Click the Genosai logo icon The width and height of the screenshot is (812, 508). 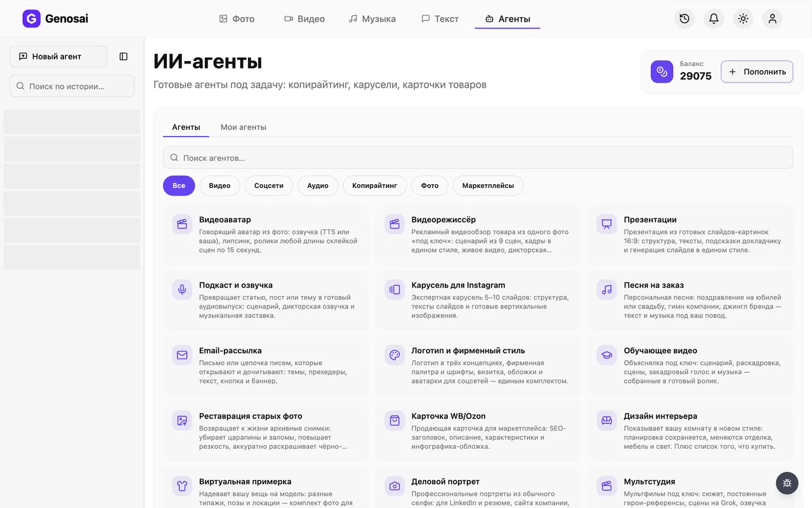pyautogui.click(x=31, y=19)
